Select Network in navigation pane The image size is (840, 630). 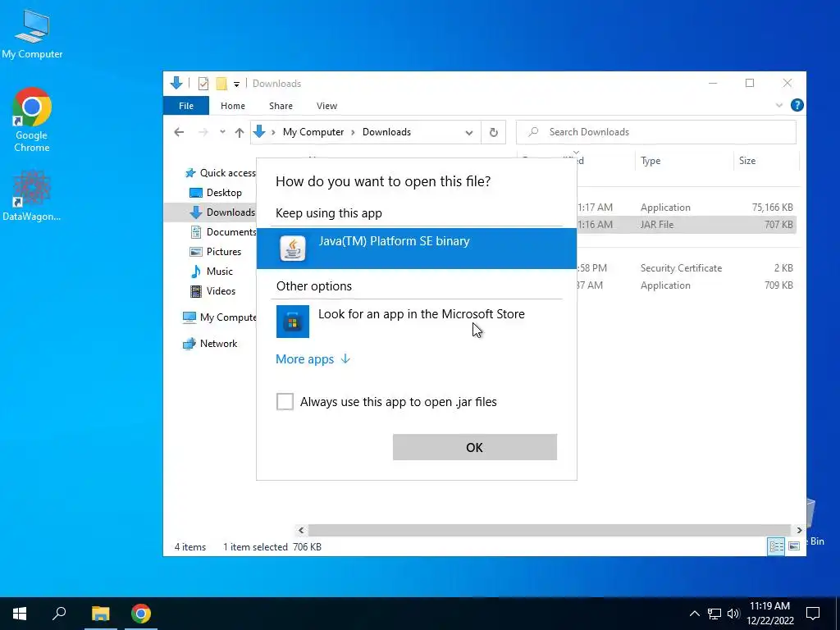(210, 344)
